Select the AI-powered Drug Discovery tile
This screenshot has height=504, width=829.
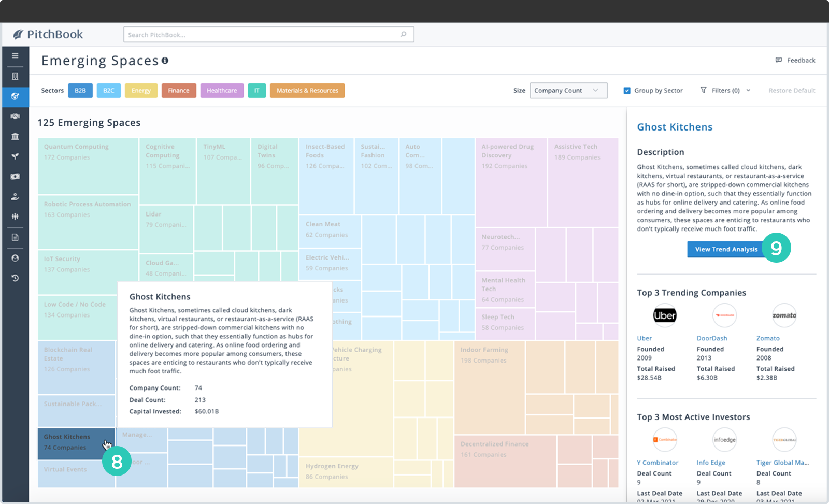(x=511, y=182)
